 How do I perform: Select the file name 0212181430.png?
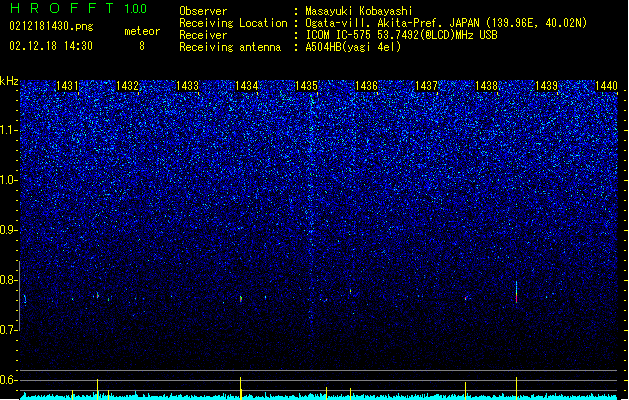point(51,26)
